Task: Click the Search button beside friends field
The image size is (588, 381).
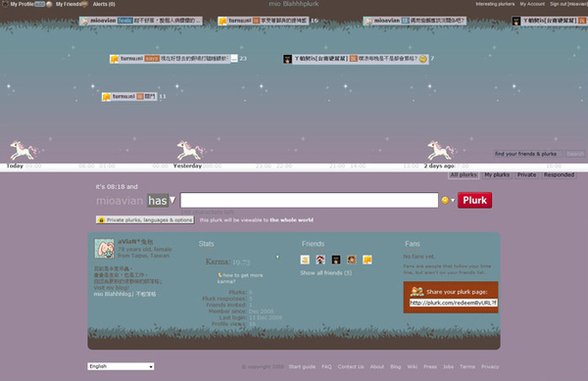Action: coord(575,154)
